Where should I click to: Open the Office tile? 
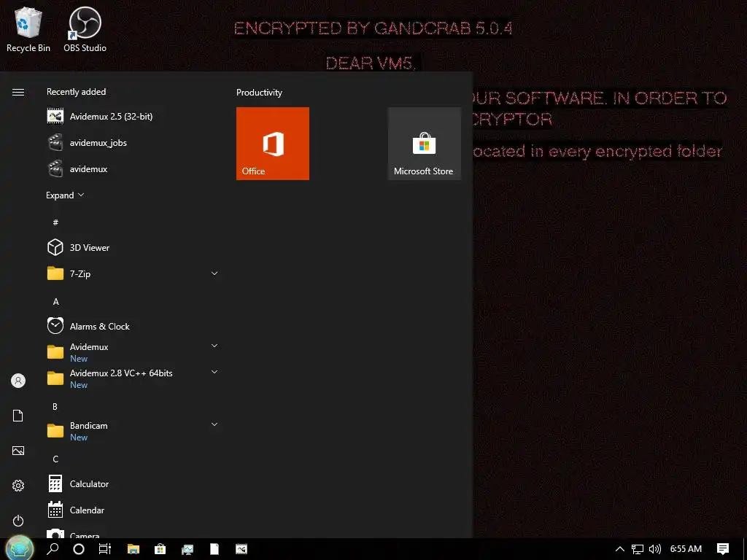point(273,144)
